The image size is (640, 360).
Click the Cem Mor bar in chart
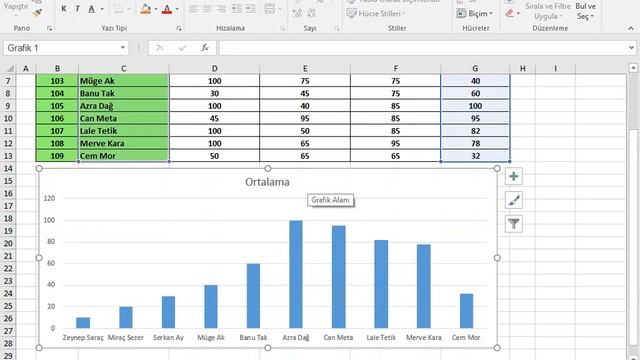click(467, 311)
